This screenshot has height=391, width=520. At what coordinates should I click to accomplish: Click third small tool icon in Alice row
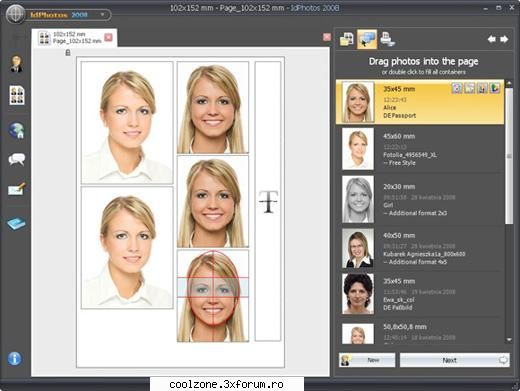pos(482,88)
